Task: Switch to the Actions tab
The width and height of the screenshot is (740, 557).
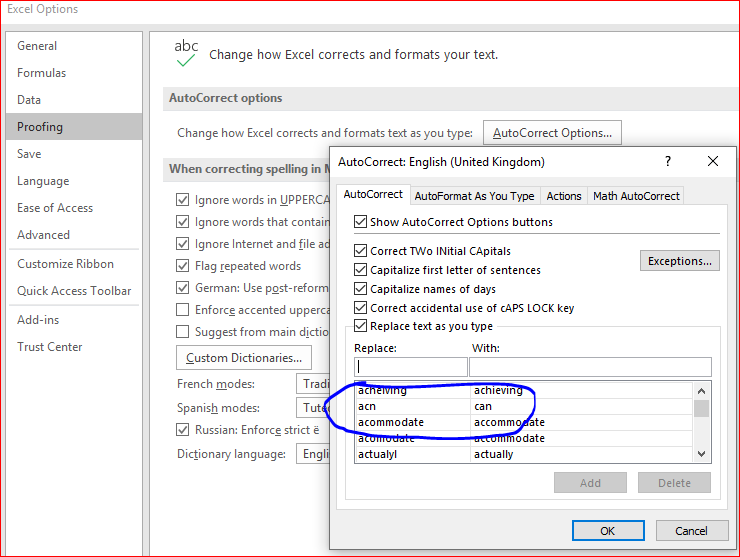Action: point(563,196)
